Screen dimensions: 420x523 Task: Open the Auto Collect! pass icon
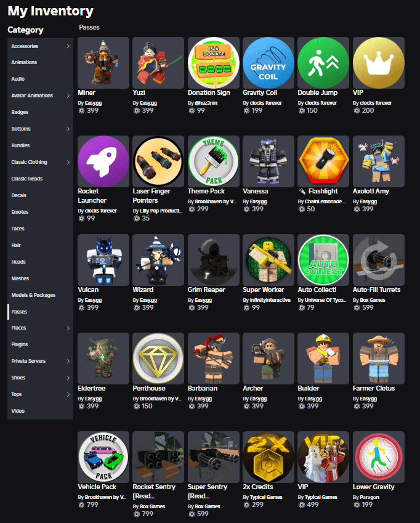coord(323,259)
